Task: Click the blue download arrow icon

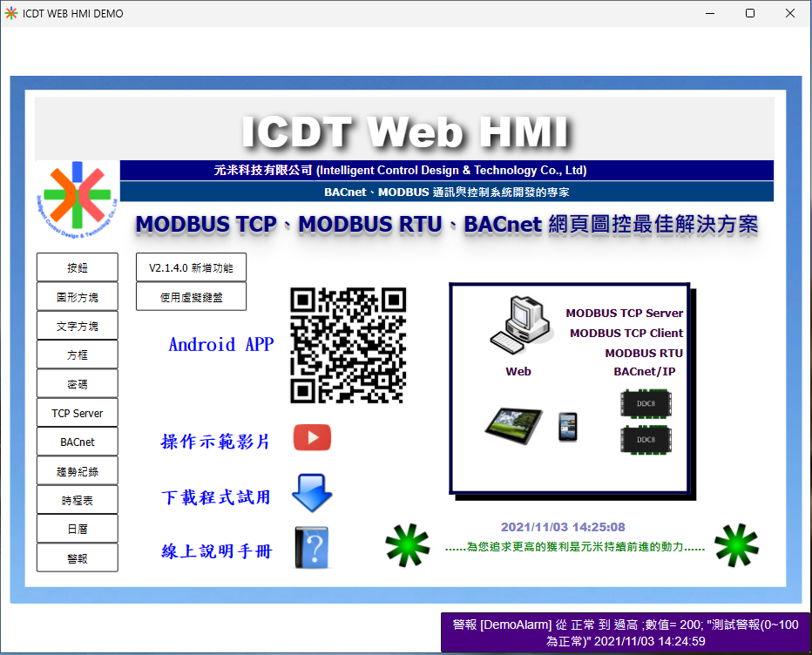Action: tap(312, 494)
